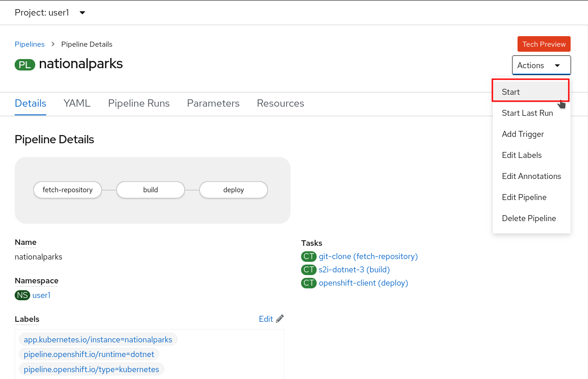Open the Pipelines breadcrumb link
Screen dimensions: 588x379
[29, 44]
